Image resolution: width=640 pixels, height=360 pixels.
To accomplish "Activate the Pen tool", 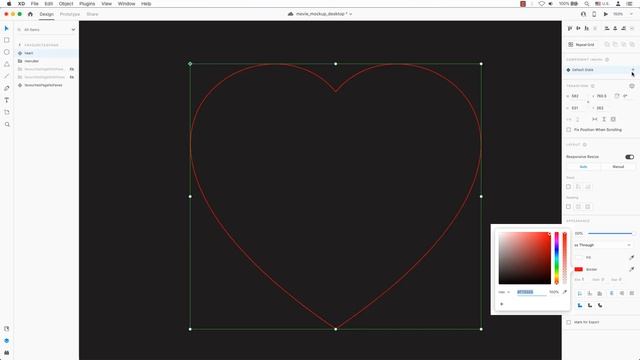I will click(7, 88).
